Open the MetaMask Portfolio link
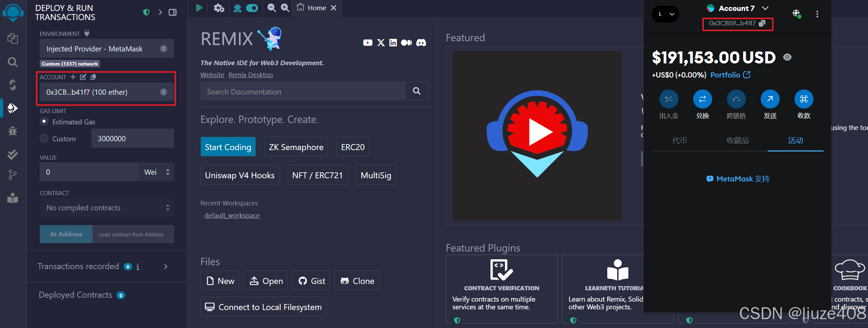 click(730, 75)
